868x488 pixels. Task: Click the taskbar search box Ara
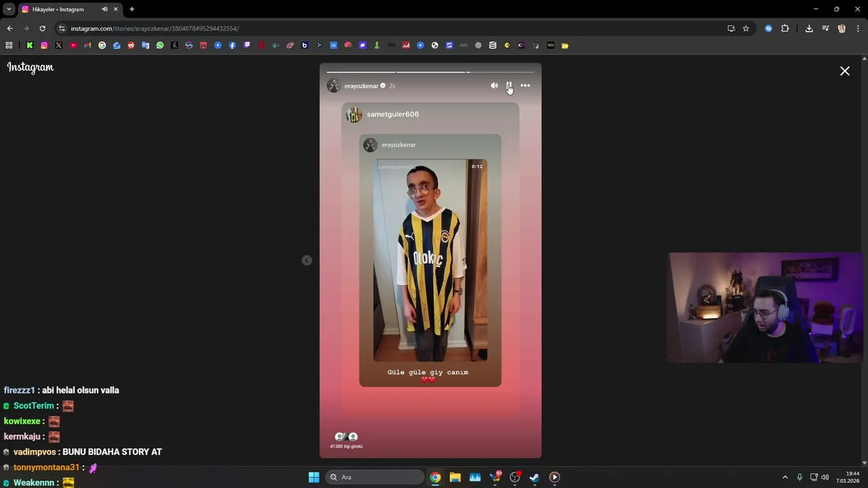pyautogui.click(x=374, y=477)
